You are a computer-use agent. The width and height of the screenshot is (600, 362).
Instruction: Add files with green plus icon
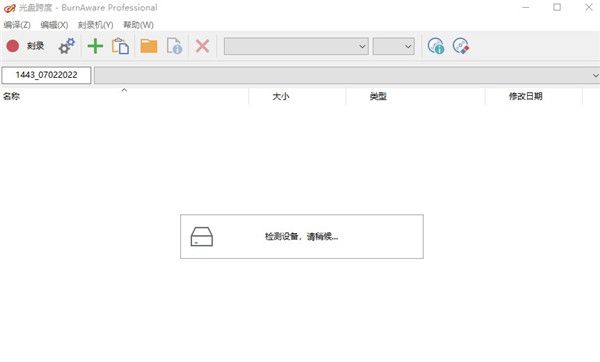pos(95,46)
